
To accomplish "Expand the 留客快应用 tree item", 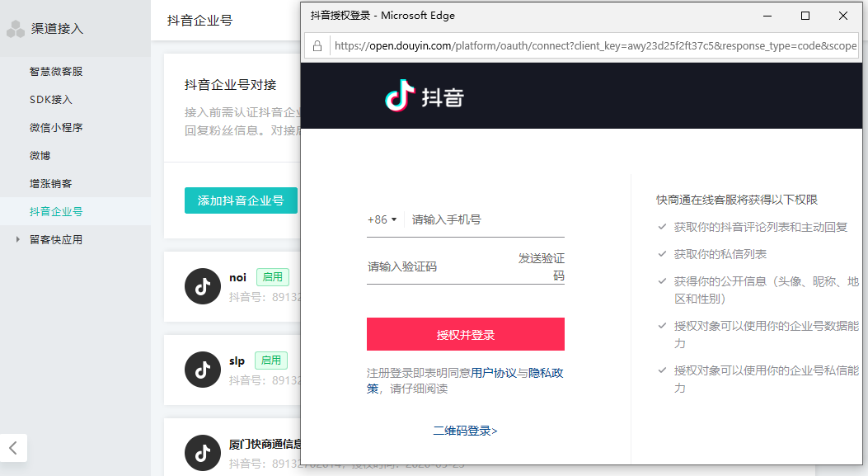I will point(18,240).
